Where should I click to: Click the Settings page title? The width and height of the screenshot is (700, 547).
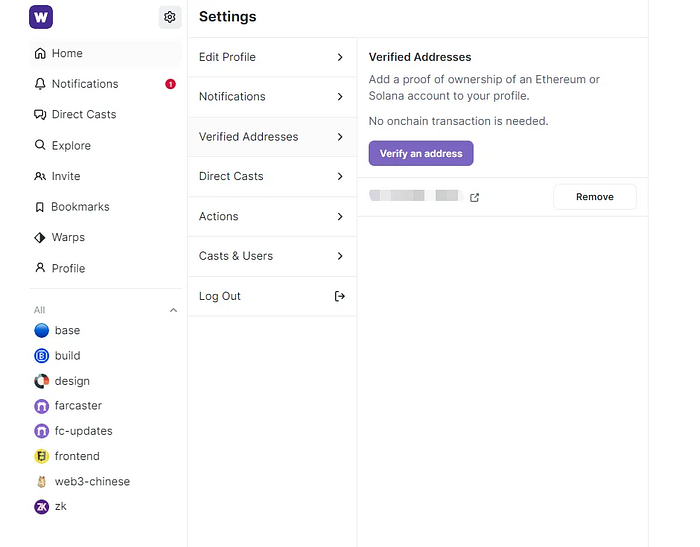(x=228, y=17)
